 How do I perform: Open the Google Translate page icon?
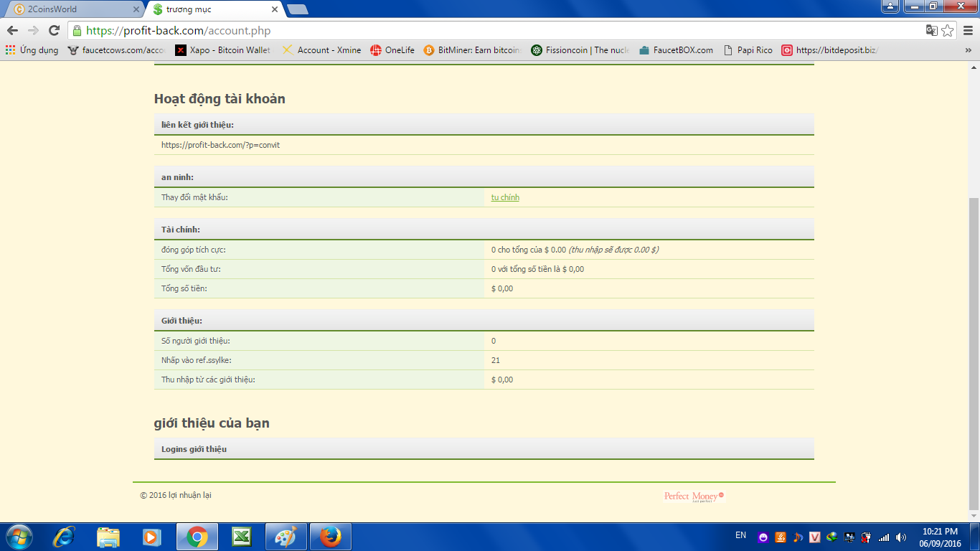pos(932,31)
